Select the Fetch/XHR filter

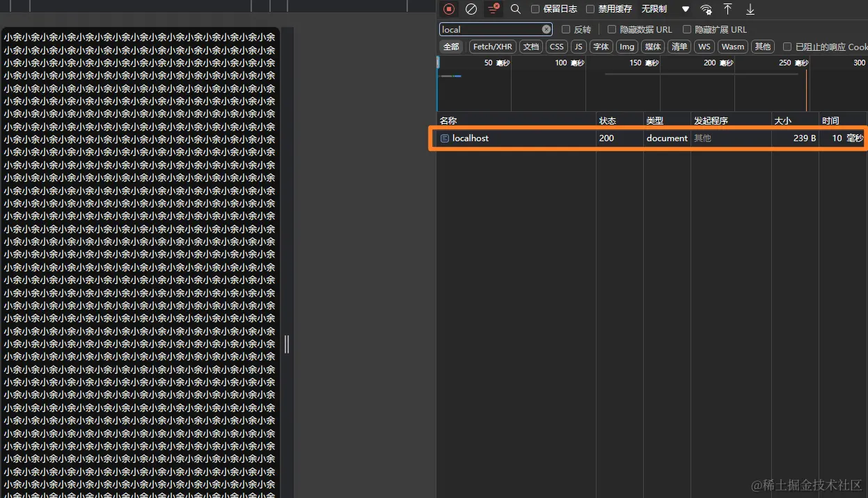pyautogui.click(x=493, y=47)
